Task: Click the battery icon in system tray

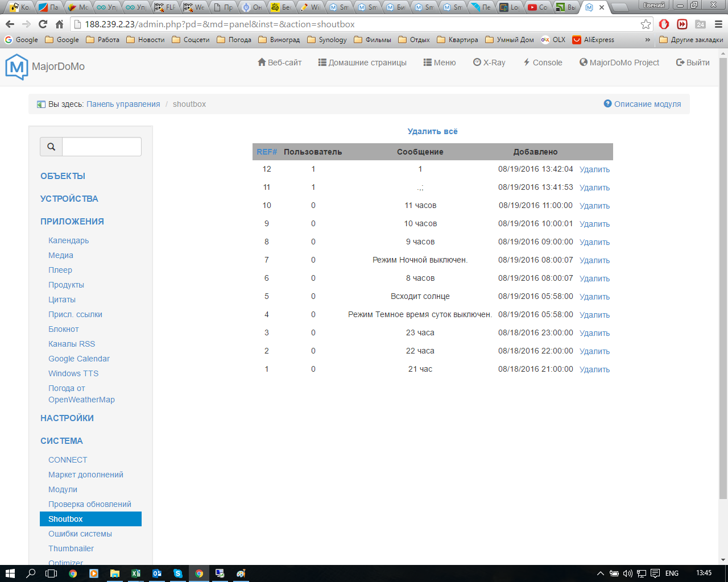Action: 614,573
